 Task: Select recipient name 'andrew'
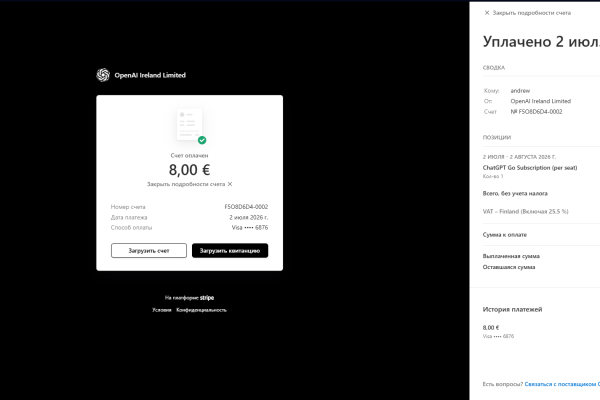[x=520, y=91]
